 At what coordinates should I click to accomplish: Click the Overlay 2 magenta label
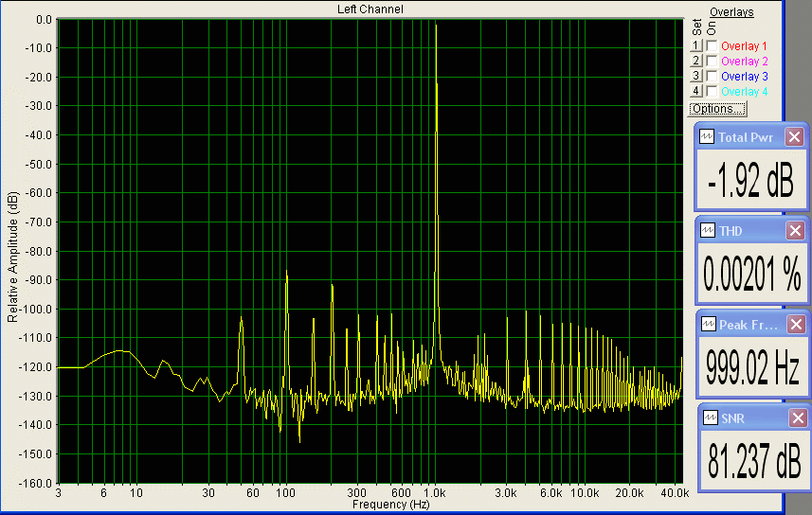click(x=745, y=62)
